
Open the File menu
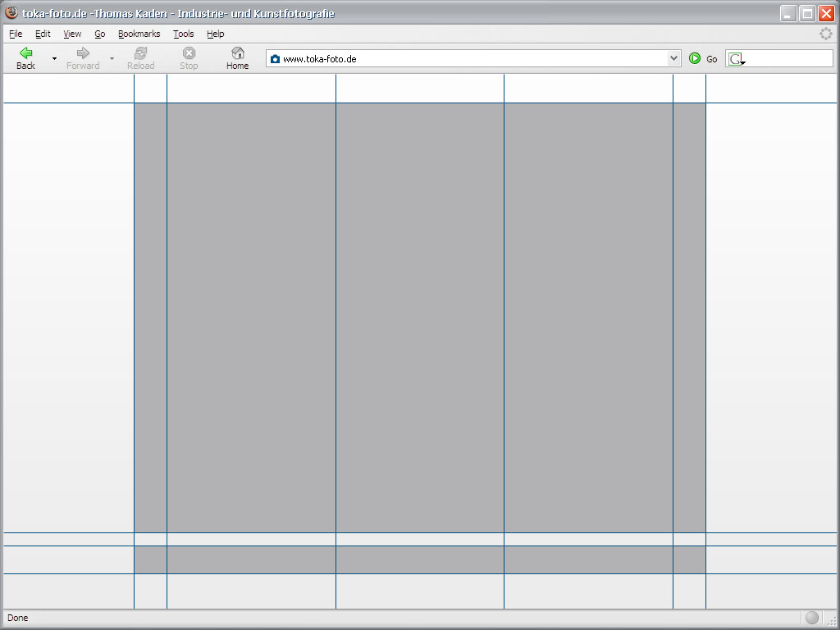click(x=16, y=34)
